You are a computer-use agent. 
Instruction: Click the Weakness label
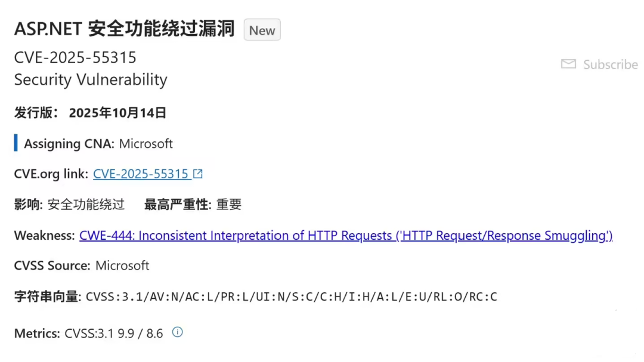click(x=44, y=236)
